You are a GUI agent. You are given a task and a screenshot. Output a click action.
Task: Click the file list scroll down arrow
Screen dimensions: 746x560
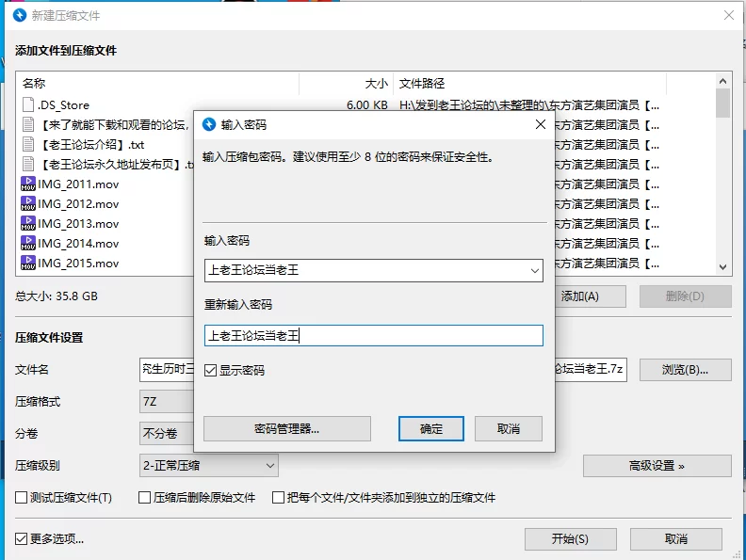point(722,267)
